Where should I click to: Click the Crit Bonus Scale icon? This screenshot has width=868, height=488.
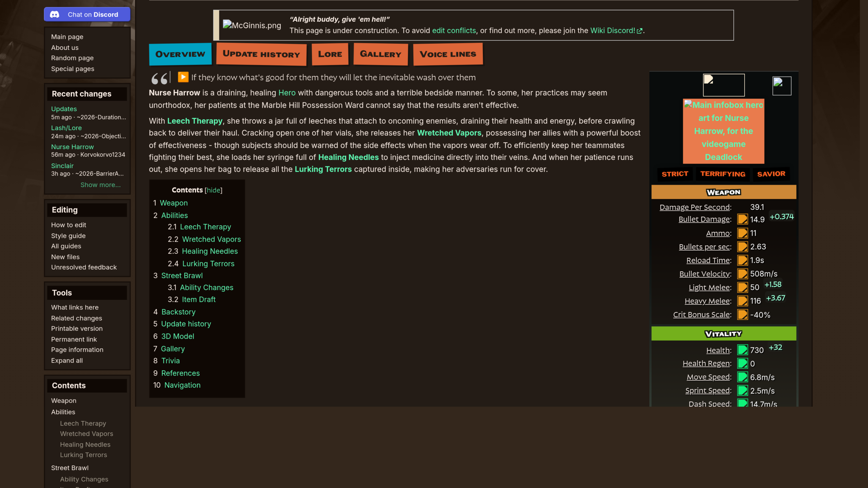click(x=743, y=314)
